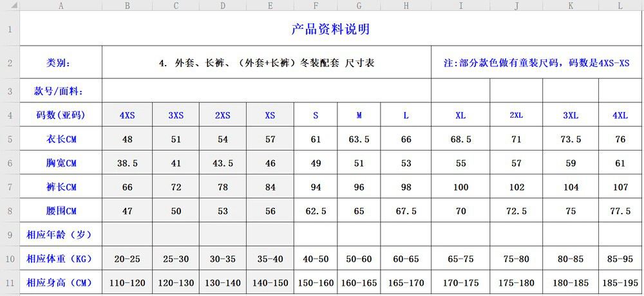Select column header F
The height and width of the screenshot is (296, 644).
click(316, 5)
